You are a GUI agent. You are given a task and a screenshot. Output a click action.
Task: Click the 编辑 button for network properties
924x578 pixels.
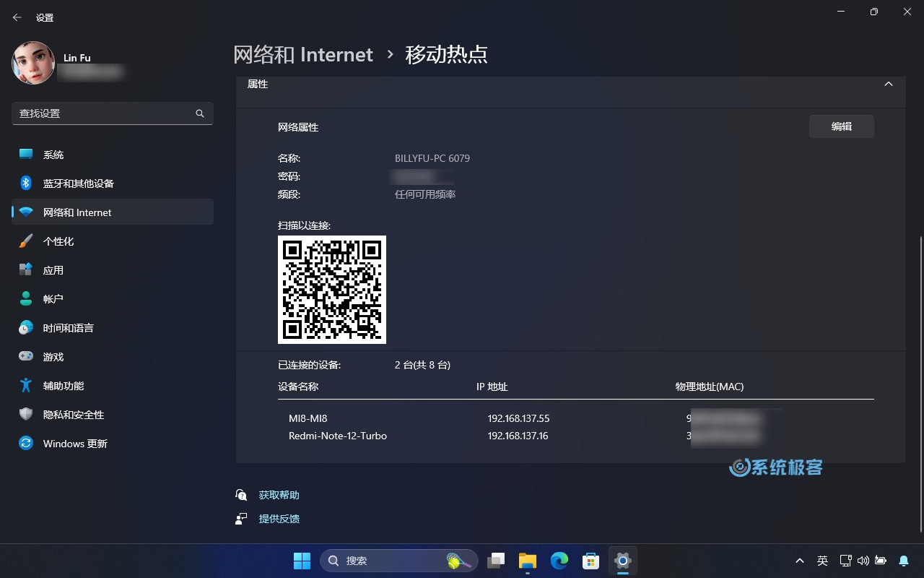(x=842, y=126)
